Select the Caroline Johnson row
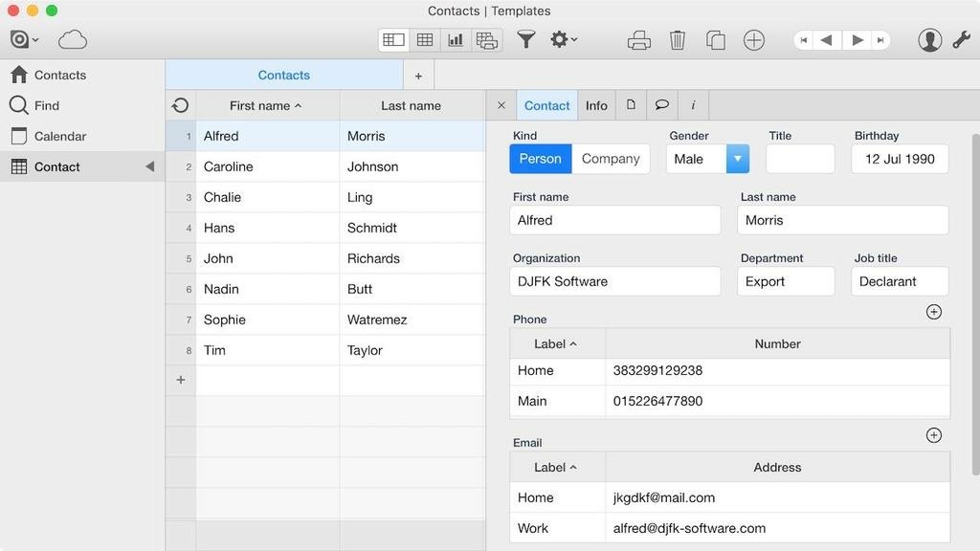 click(x=325, y=166)
